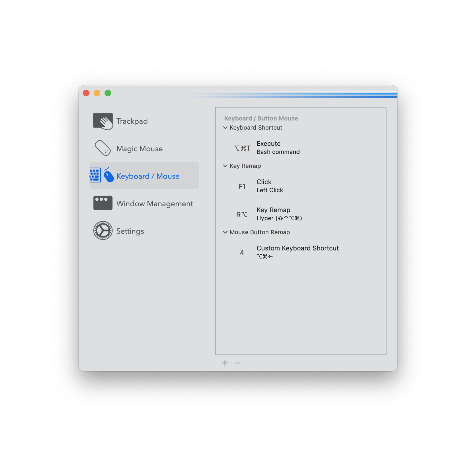
Task: Select the F1 Left Click remap
Action: click(x=270, y=186)
